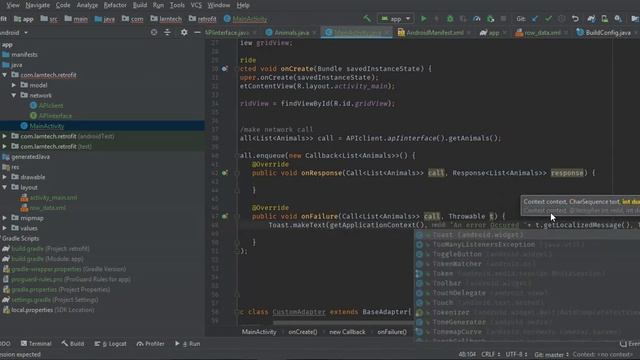The height and width of the screenshot is (360, 640).
Task: Open the Run tool window
Action: pyautogui.click(x=187, y=344)
